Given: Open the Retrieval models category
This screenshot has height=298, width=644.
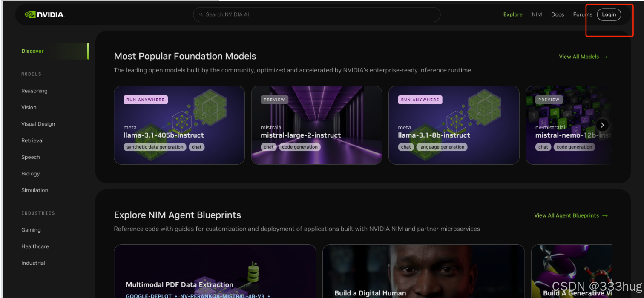Looking at the screenshot, I should (32, 140).
